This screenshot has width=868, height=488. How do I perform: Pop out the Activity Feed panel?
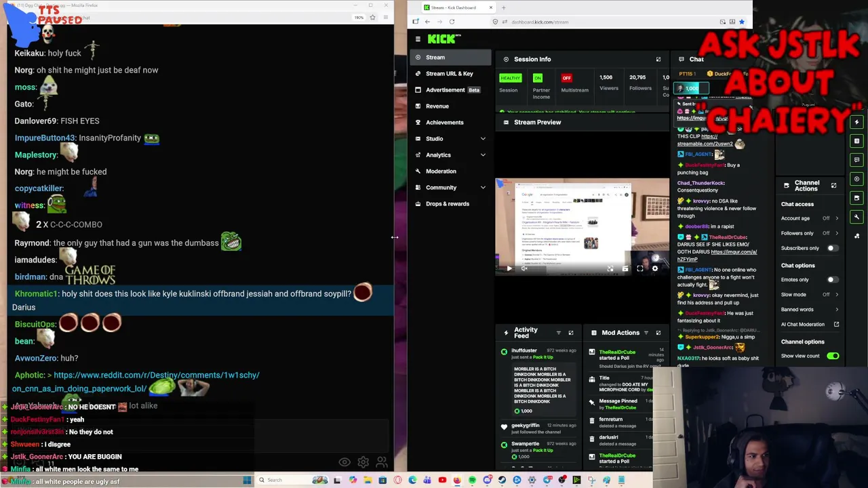click(570, 333)
